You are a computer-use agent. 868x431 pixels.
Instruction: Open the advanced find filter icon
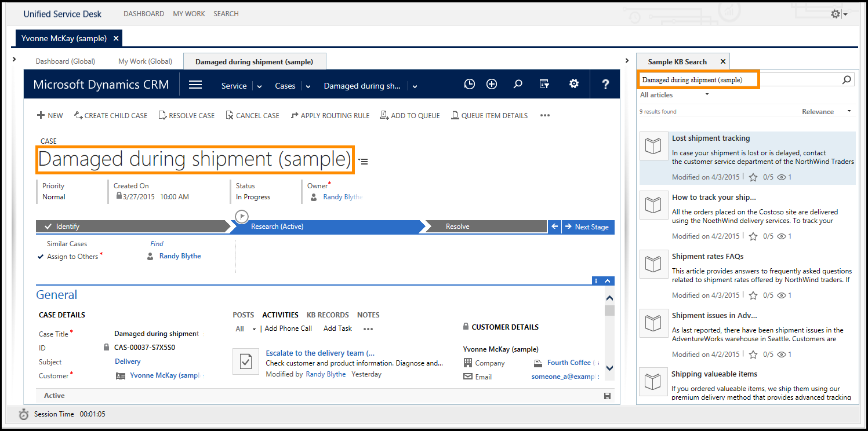coord(544,84)
